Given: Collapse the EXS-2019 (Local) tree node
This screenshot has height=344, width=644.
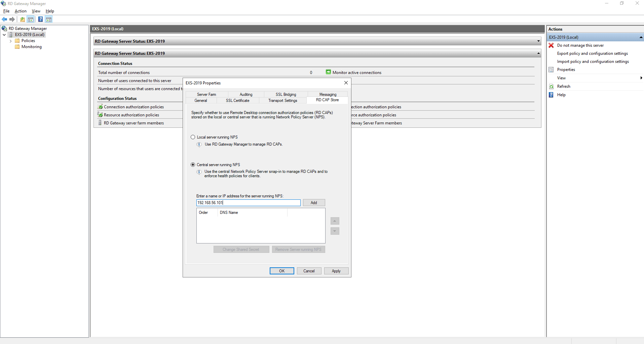Looking at the screenshot, I should point(4,35).
